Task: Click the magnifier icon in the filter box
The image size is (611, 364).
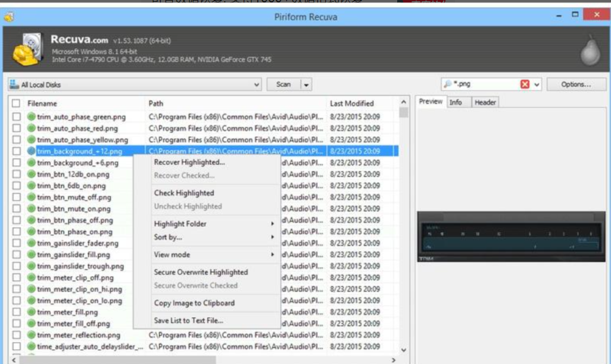Action: (447, 84)
